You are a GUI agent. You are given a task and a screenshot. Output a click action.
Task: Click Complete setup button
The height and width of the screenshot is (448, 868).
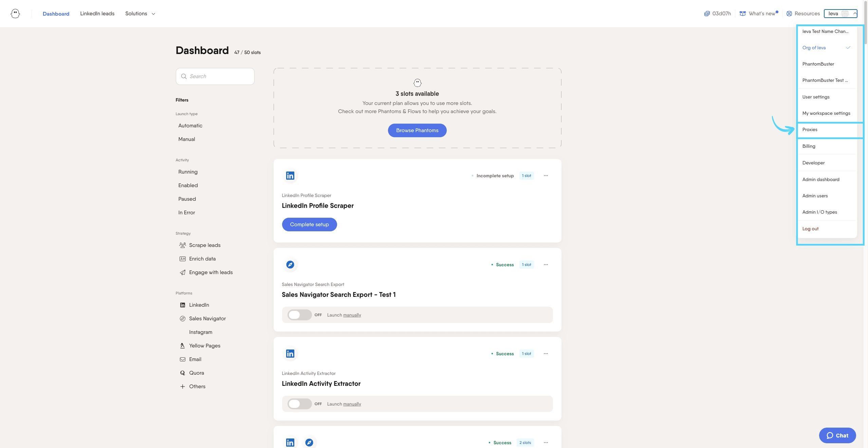[309, 225]
